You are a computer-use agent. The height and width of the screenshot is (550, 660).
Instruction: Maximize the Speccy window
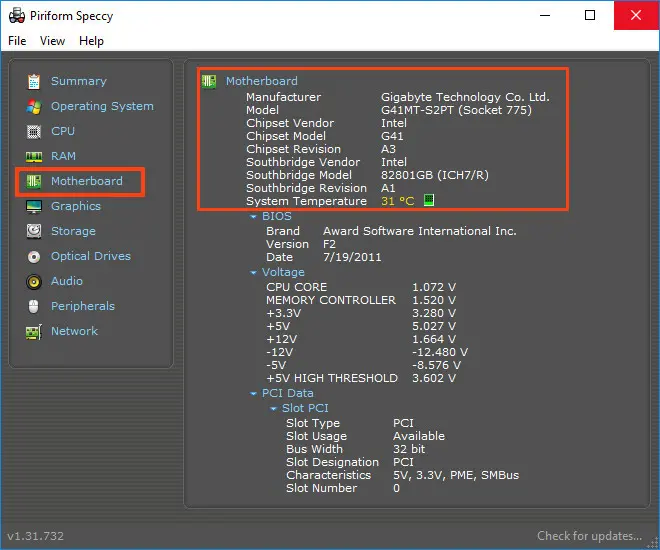(590, 15)
